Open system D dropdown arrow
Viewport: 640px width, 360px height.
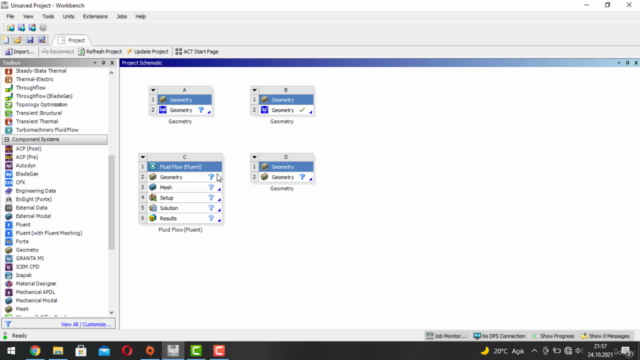click(x=254, y=157)
